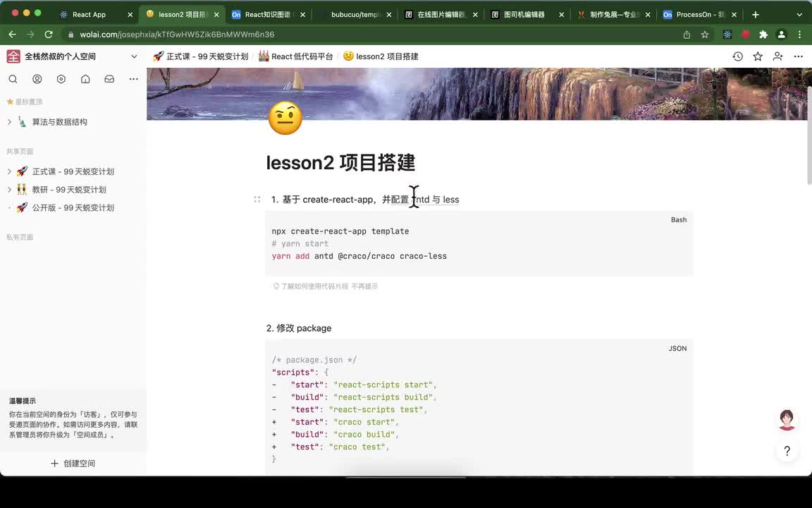Open Chrome three-dot menu
This screenshot has width=812, height=508.
(799, 34)
